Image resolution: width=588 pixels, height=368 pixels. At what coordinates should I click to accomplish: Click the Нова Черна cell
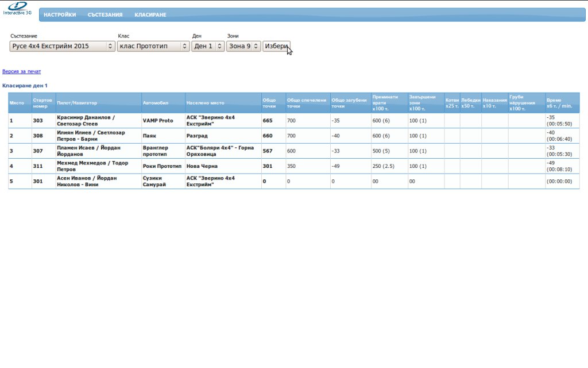[223, 166]
